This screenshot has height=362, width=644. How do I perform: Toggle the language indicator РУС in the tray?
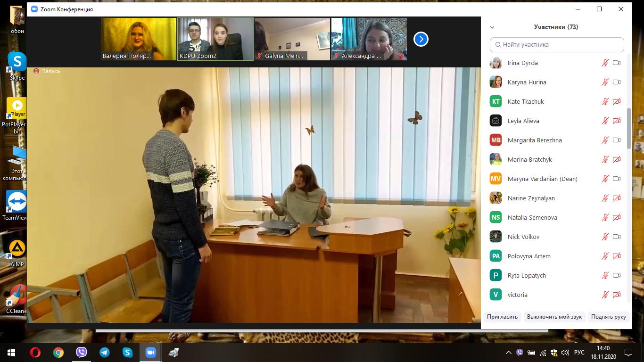click(x=579, y=353)
